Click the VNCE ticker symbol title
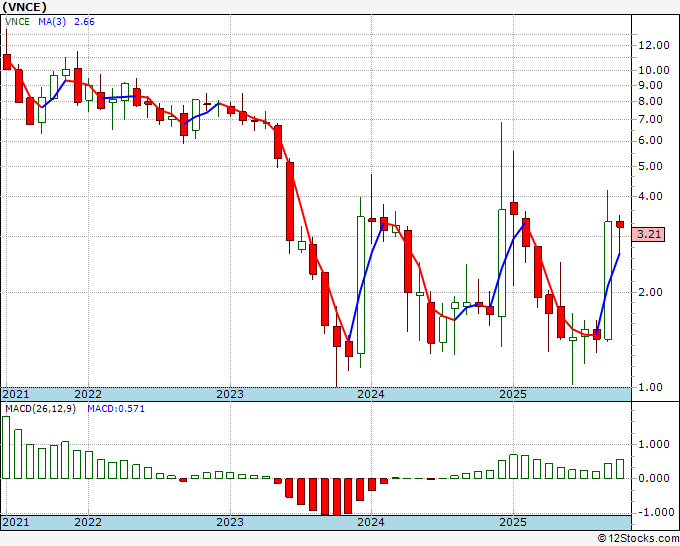 click(23, 6)
